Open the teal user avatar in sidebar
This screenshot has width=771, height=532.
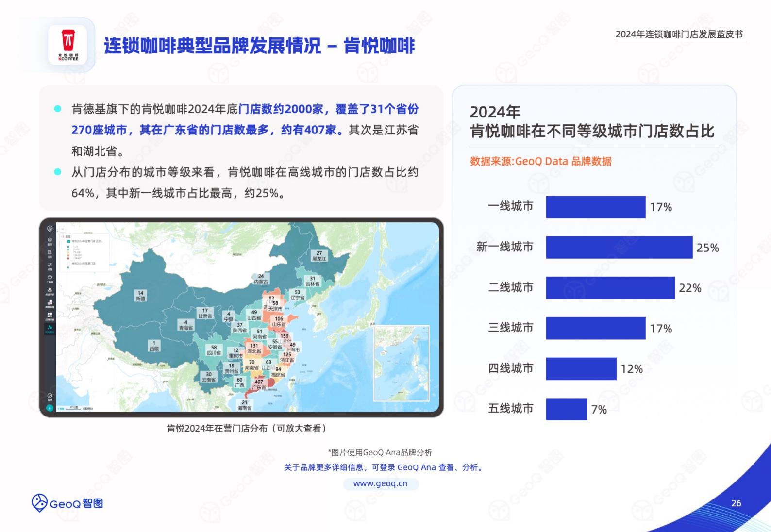[50, 408]
